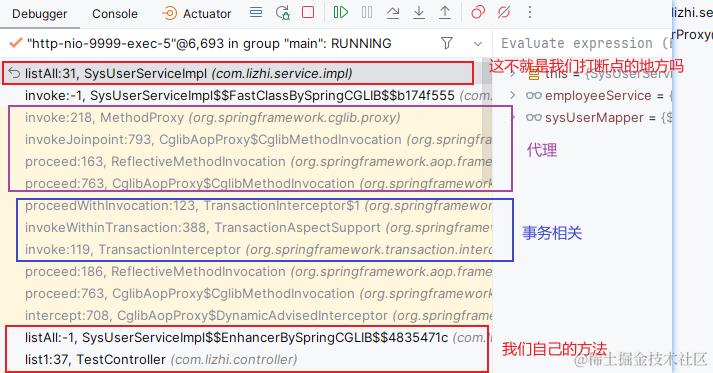
Task: Expand the employeeService variable
Action: click(512, 96)
